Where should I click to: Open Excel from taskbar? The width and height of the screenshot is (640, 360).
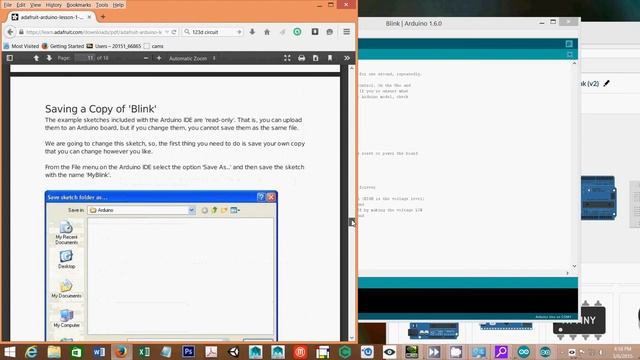[144, 352]
